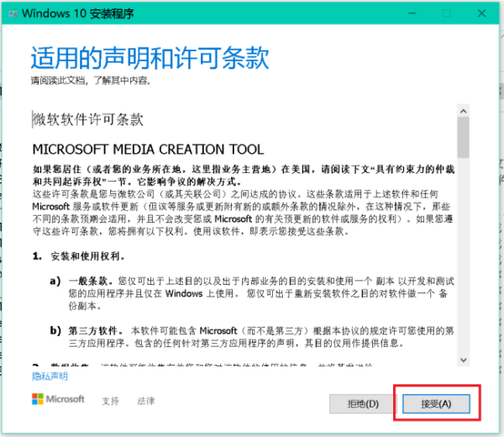The height and width of the screenshot is (437, 504).
Task: Click the disabled maximize button
Action: click(x=447, y=13)
